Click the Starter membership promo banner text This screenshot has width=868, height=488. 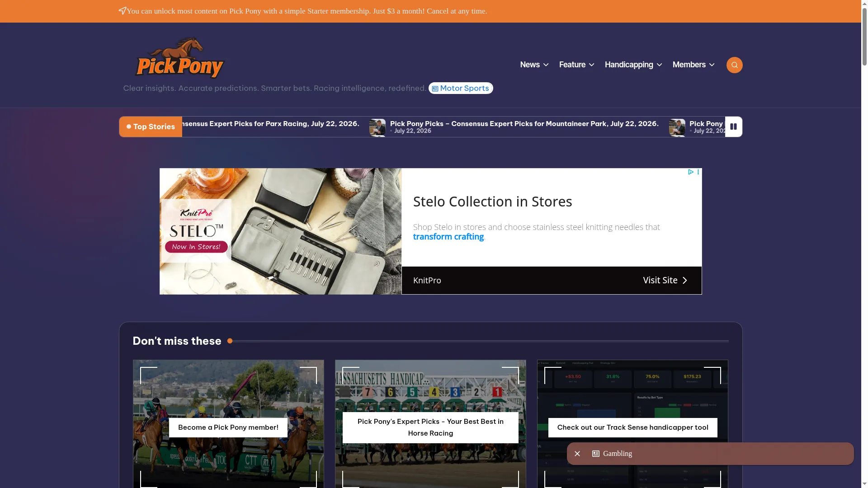coord(307,11)
